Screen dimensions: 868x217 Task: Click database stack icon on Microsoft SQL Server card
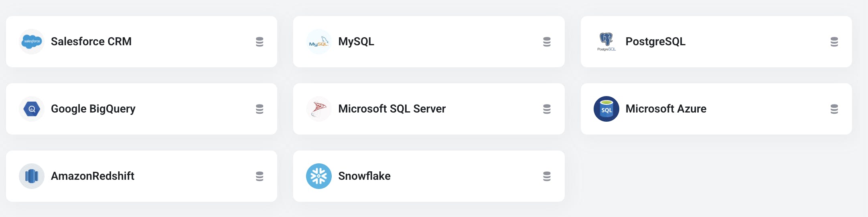click(x=547, y=109)
